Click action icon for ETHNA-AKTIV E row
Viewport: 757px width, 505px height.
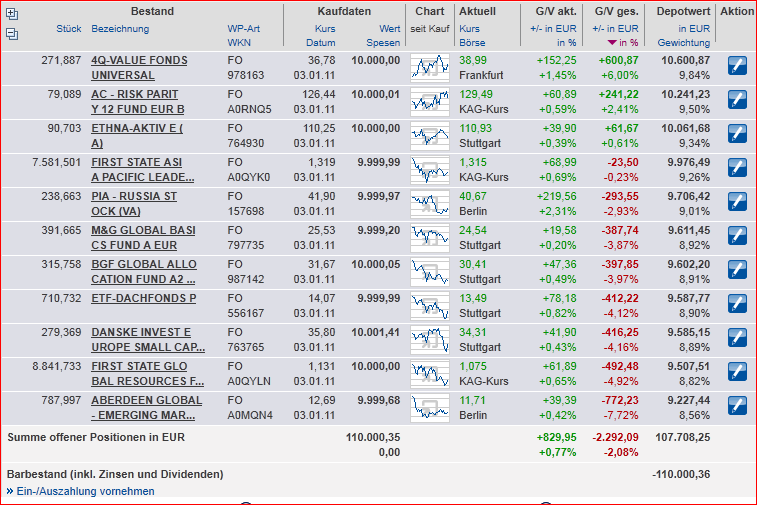tap(737, 135)
